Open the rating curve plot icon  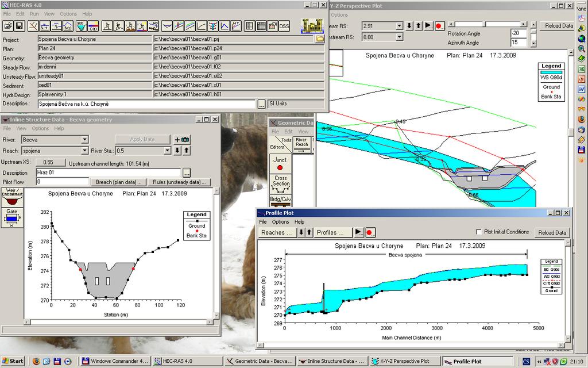click(202, 26)
